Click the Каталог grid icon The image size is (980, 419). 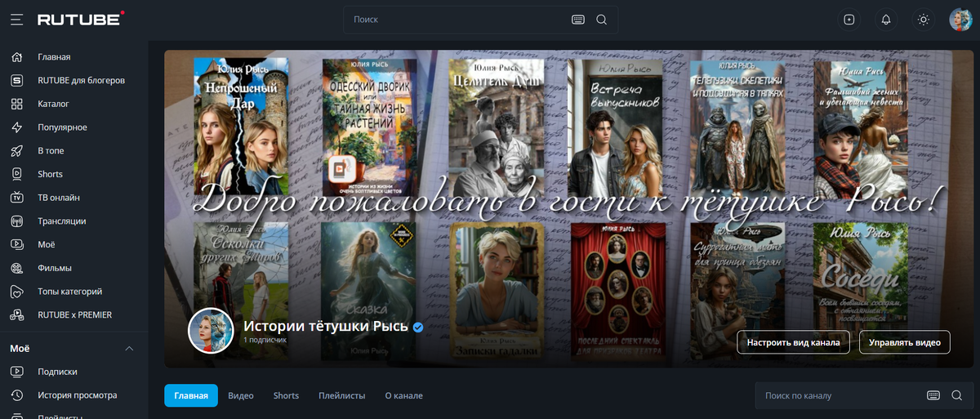pos(16,104)
